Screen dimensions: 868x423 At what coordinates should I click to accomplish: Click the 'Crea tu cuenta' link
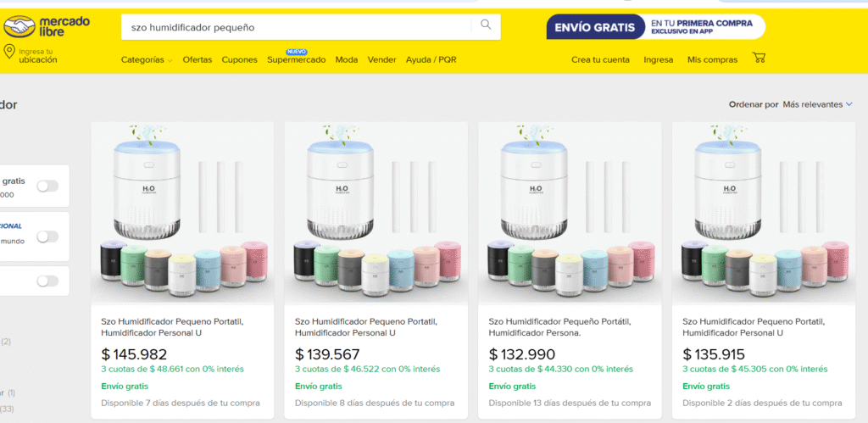600,60
